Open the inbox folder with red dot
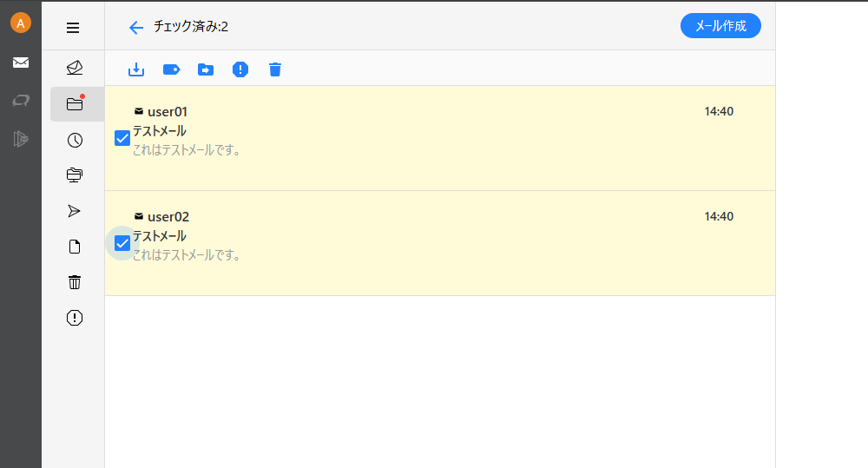The image size is (868, 468). (x=75, y=104)
